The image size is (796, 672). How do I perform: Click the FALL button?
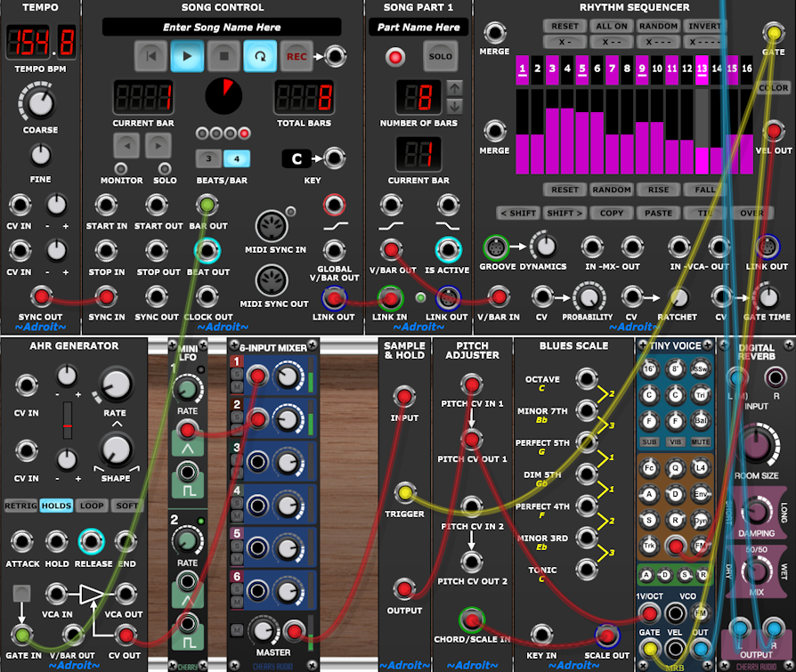point(704,190)
